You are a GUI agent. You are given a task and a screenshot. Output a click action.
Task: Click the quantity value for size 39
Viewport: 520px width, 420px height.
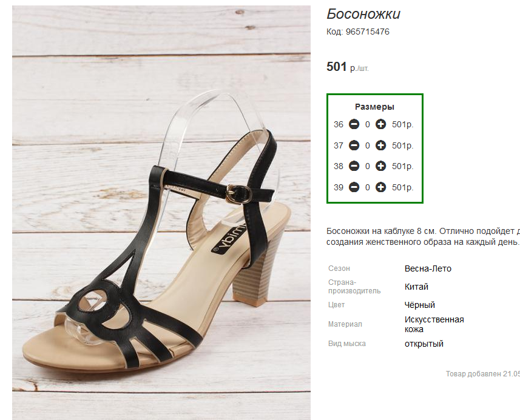coord(368,187)
